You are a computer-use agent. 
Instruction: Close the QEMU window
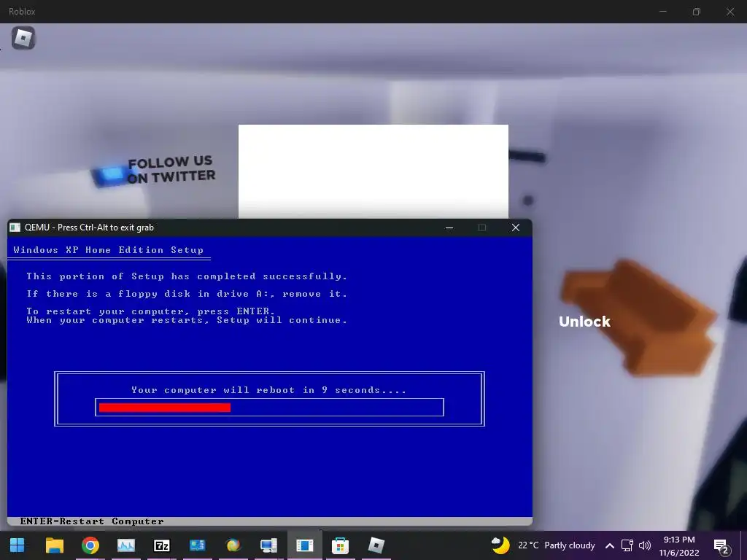pos(516,227)
